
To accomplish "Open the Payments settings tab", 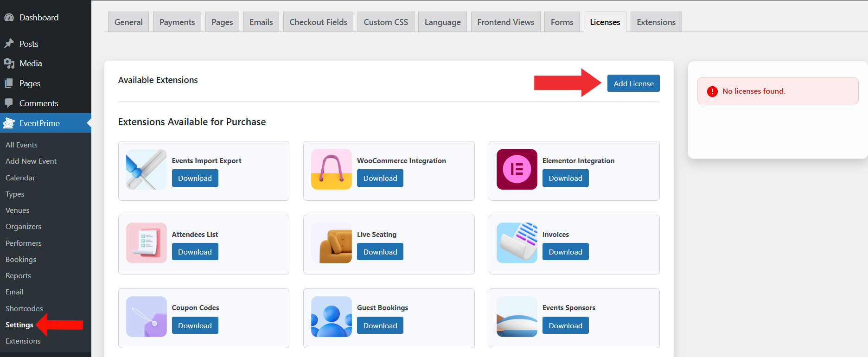I will tap(177, 22).
